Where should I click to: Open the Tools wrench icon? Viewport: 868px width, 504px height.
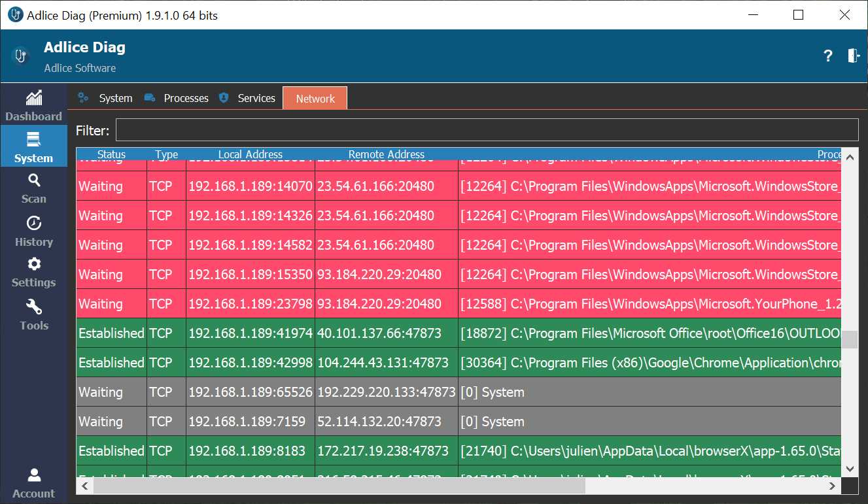[x=34, y=307]
